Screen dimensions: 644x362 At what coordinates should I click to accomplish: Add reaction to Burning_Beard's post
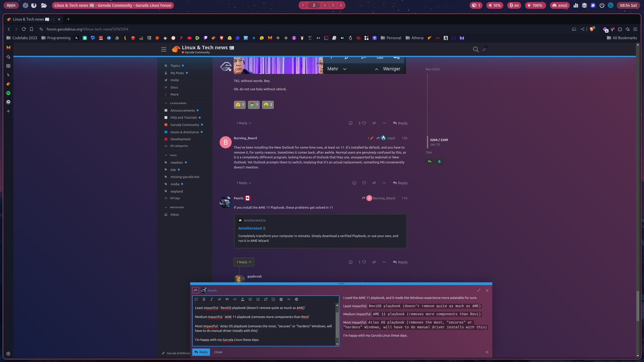pos(354,183)
